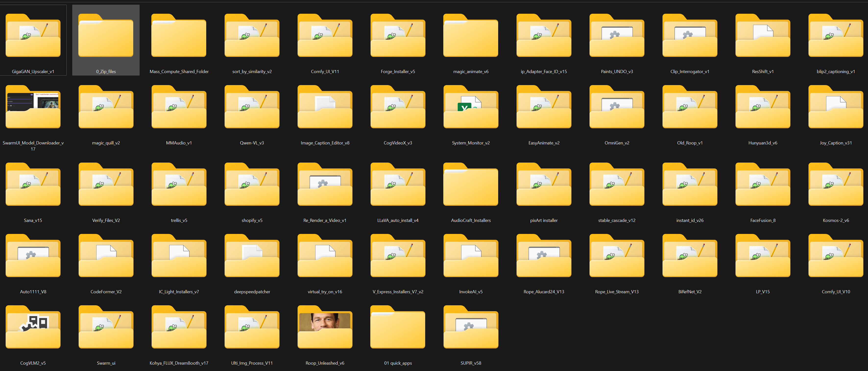Screen dimensions: 868x371
Task: Select the deepspeedpatcher folder
Action: pos(252,257)
